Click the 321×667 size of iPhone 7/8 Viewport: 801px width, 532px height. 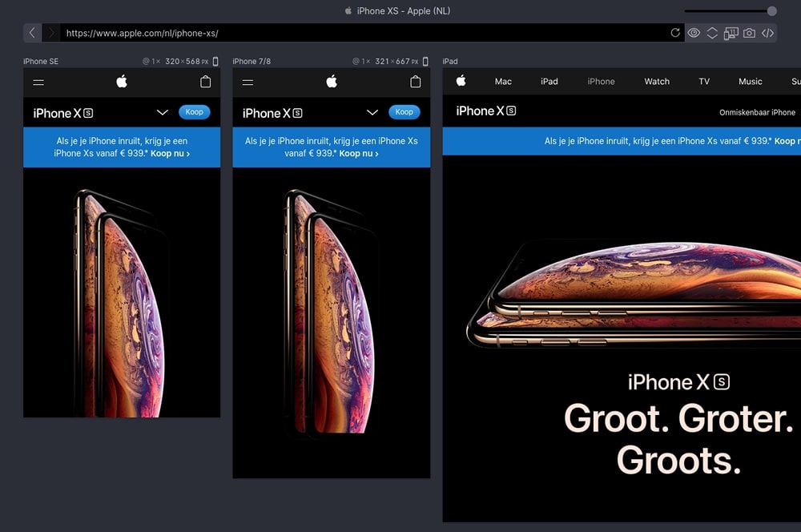point(396,62)
